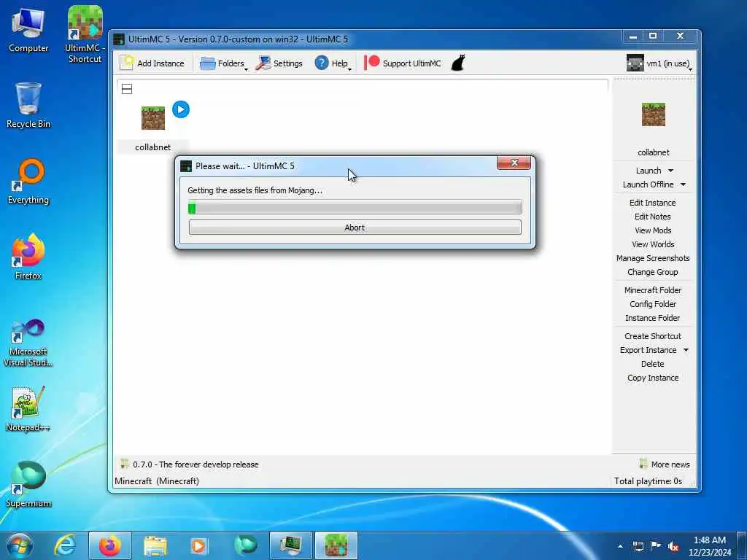Image resolution: width=747 pixels, height=560 pixels.
Task: Open Settings from the toolbar
Action: [279, 63]
